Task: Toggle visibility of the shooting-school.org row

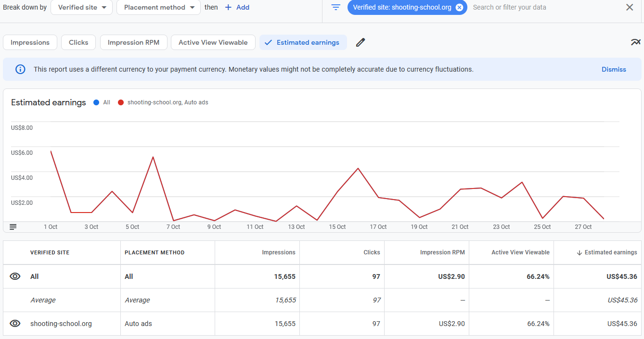Action: coord(15,324)
